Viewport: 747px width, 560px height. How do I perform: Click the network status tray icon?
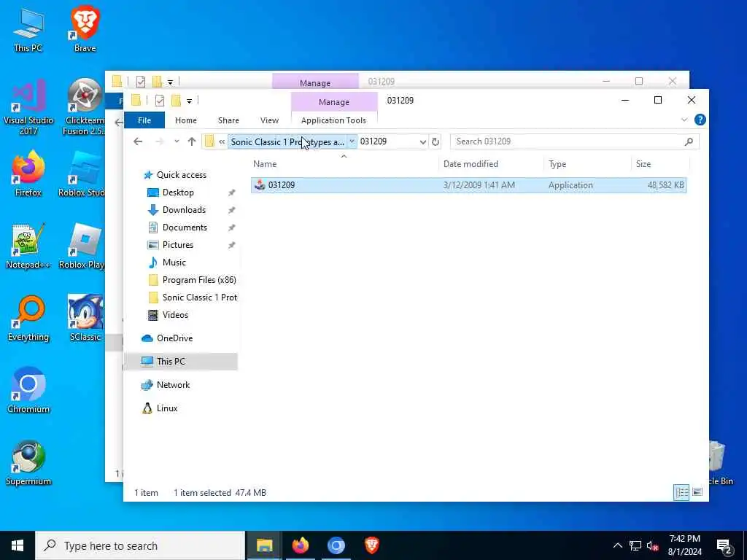click(635, 545)
